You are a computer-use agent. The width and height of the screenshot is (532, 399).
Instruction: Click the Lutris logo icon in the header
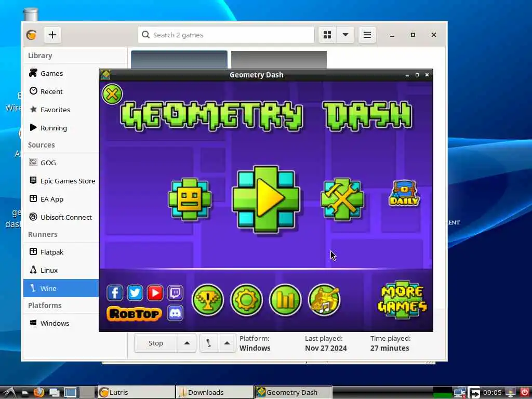pyautogui.click(x=32, y=35)
